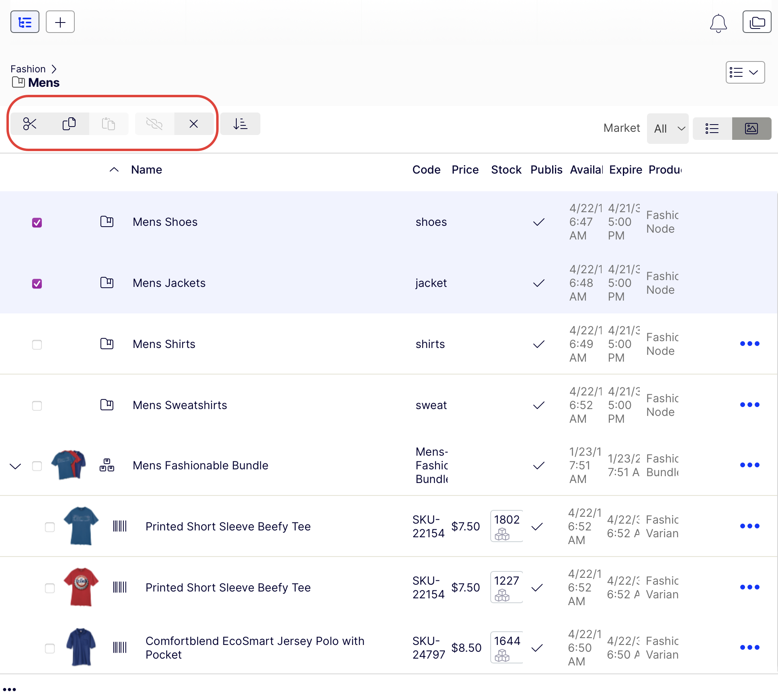Image resolution: width=778 pixels, height=700 pixels.
Task: Click the Copy icon in toolbar
Action: 69,124
